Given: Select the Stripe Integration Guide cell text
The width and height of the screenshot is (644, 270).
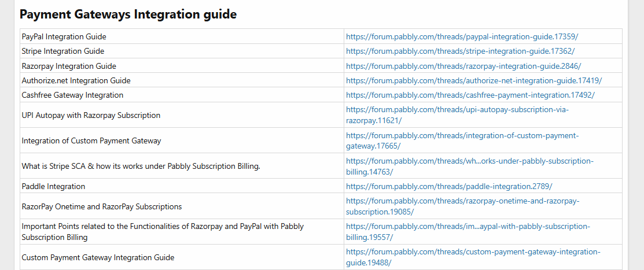Looking at the screenshot, I should (x=63, y=51).
